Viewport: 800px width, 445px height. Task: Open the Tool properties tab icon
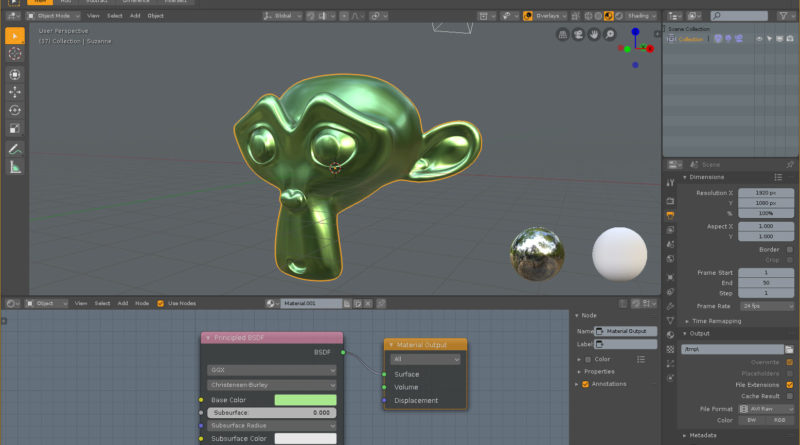pyautogui.click(x=670, y=183)
